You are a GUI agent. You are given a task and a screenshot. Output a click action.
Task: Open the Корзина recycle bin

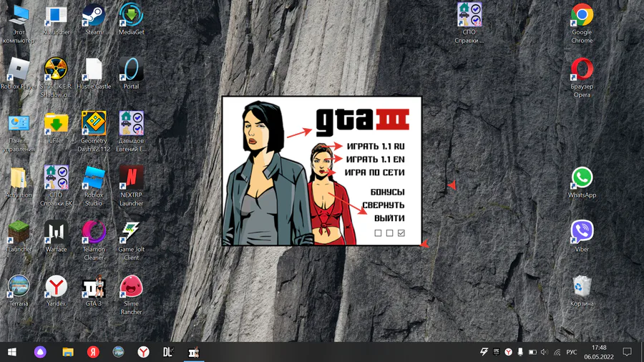582,290
